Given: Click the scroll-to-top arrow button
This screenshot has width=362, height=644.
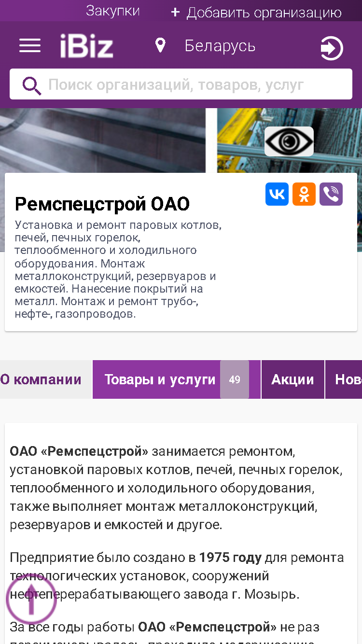Looking at the screenshot, I should [31, 599].
